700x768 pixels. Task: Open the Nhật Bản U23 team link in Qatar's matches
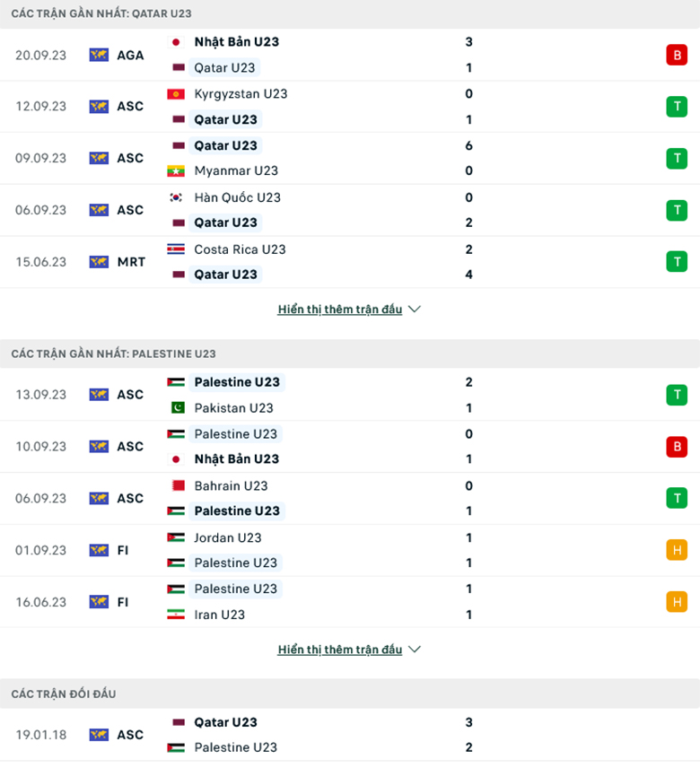coord(236,42)
